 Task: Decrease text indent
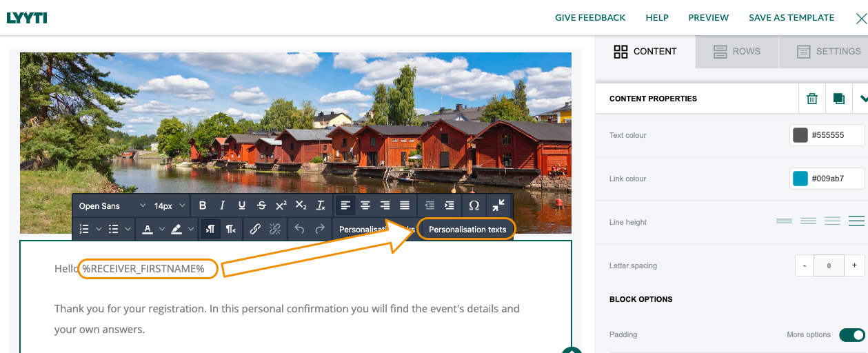click(430, 205)
